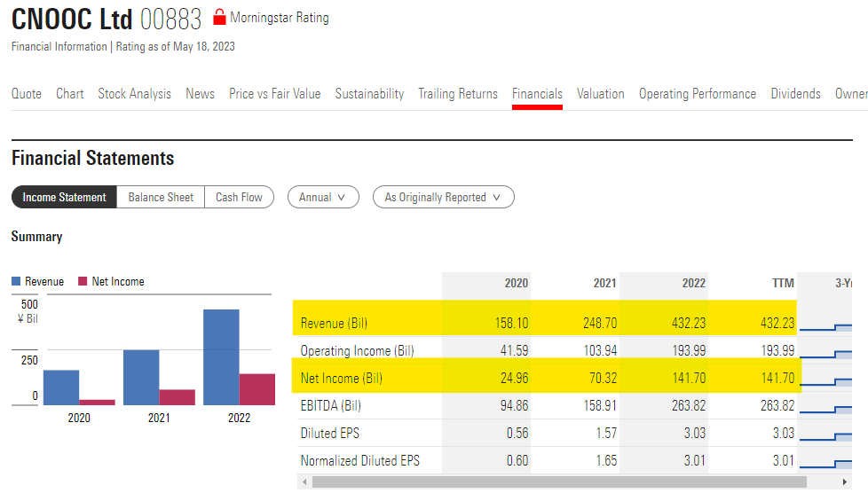Click the EBITDA row sparkline chart

825,409
